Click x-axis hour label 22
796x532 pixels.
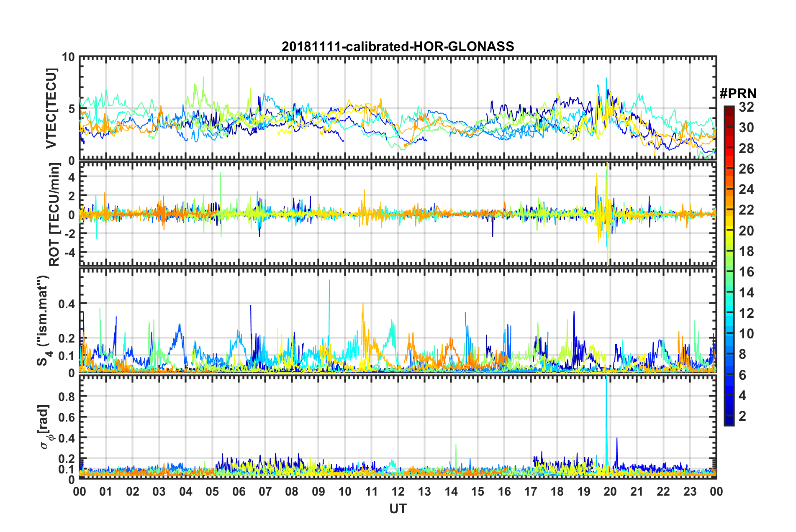663,491
